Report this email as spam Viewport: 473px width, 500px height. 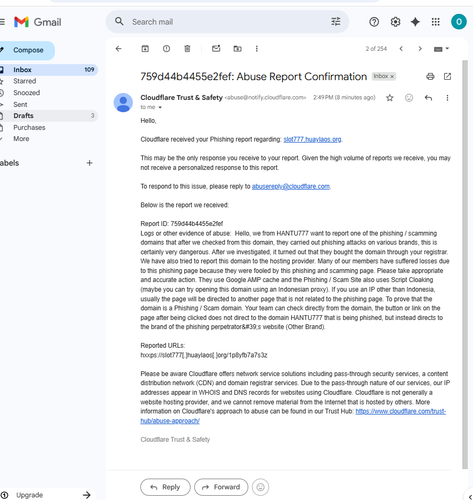point(166,49)
